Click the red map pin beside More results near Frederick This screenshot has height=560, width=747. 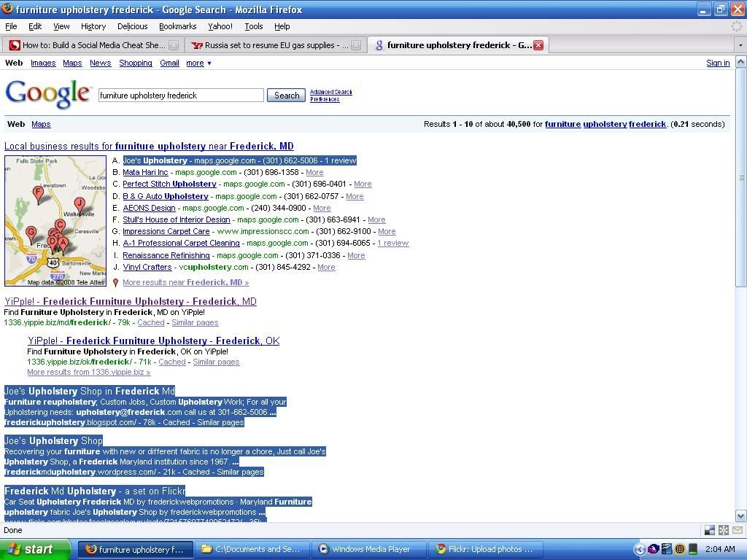[115, 283]
